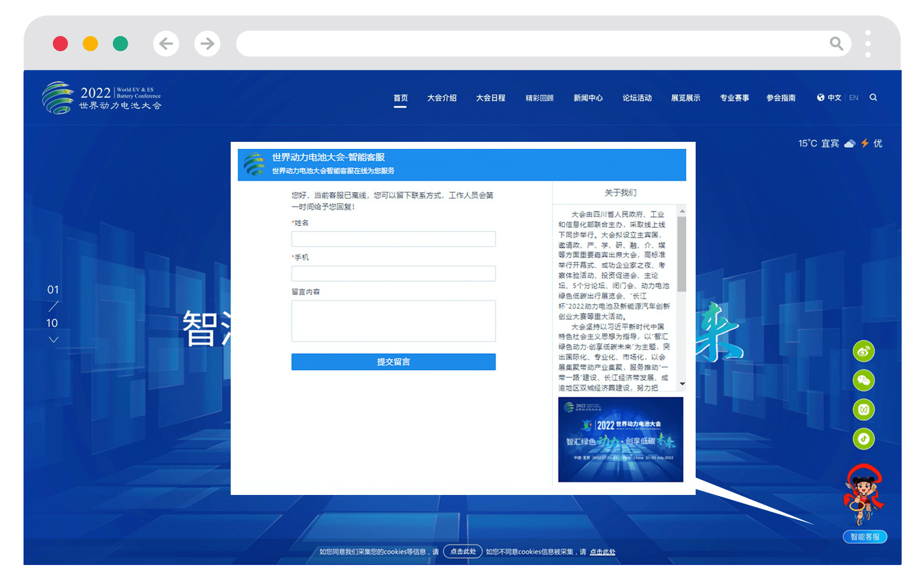Open the WeChat social icon
The height and width of the screenshot is (585, 924).
point(863,380)
